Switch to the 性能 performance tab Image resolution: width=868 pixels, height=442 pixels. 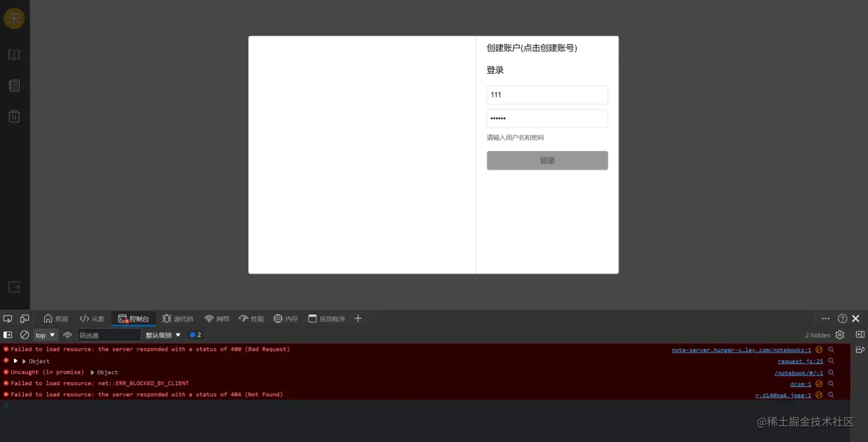(x=251, y=319)
